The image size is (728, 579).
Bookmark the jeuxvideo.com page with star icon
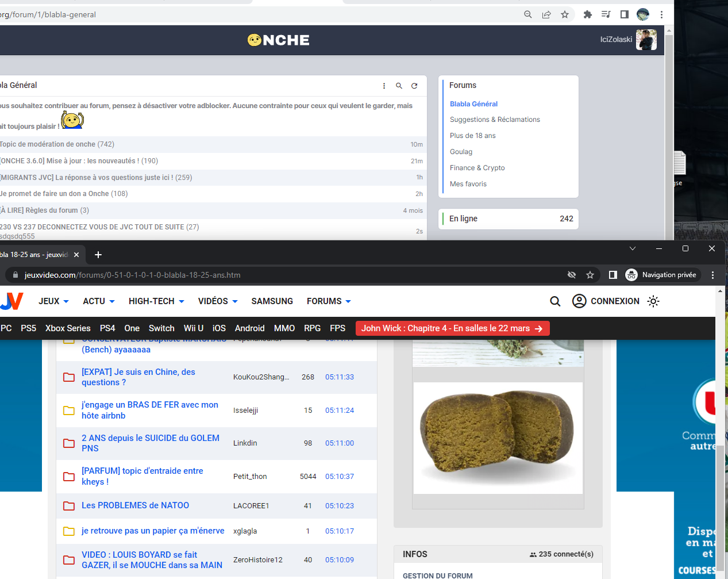coord(590,275)
